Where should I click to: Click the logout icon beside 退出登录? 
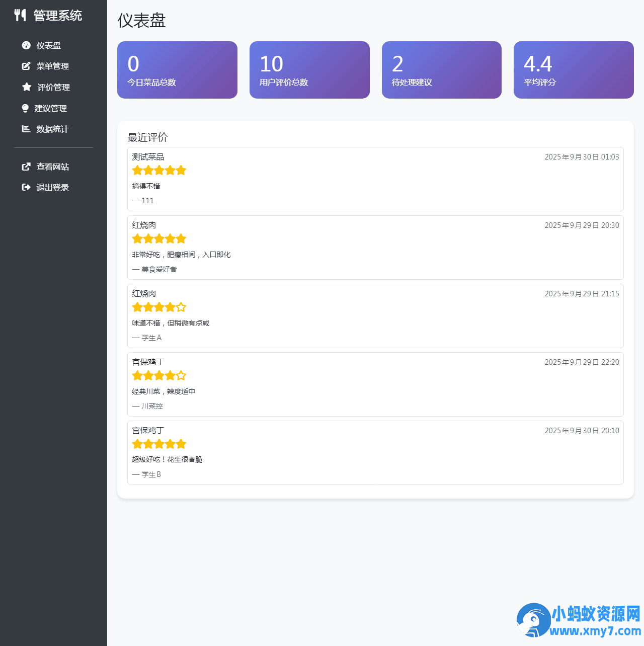click(x=26, y=187)
